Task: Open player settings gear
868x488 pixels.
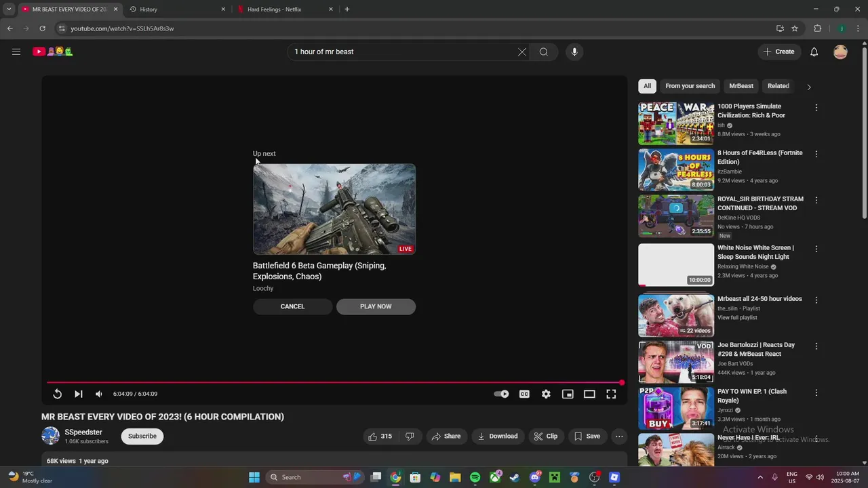Action: (546, 394)
